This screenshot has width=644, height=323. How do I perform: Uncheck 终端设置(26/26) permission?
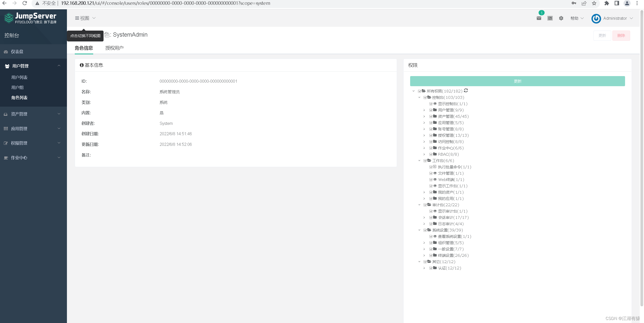[431, 256]
